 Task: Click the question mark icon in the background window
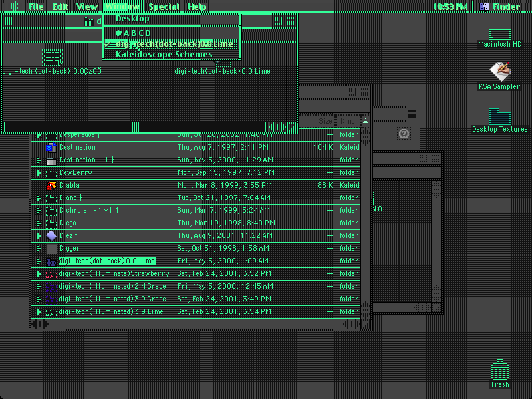pyautogui.click(x=404, y=134)
